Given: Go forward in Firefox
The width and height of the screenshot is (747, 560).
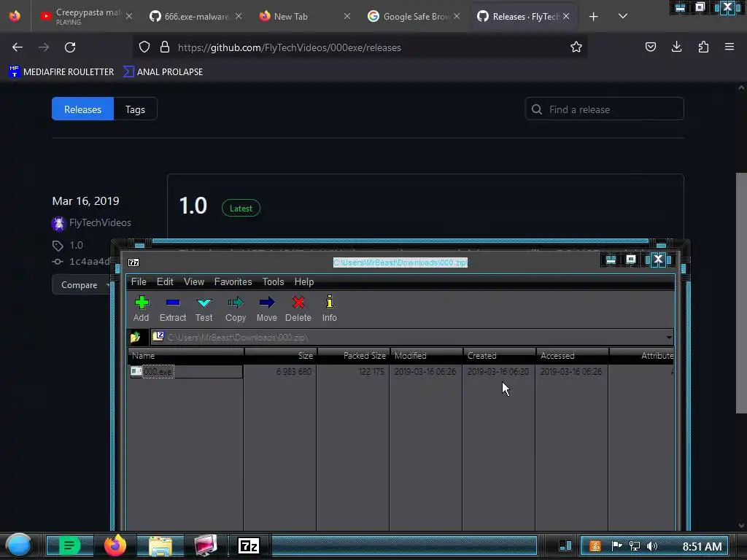Looking at the screenshot, I should pos(44,47).
